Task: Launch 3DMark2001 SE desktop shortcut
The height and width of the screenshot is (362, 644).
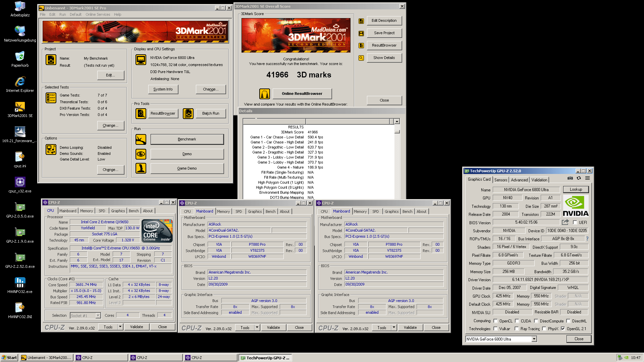Action: coord(20,110)
